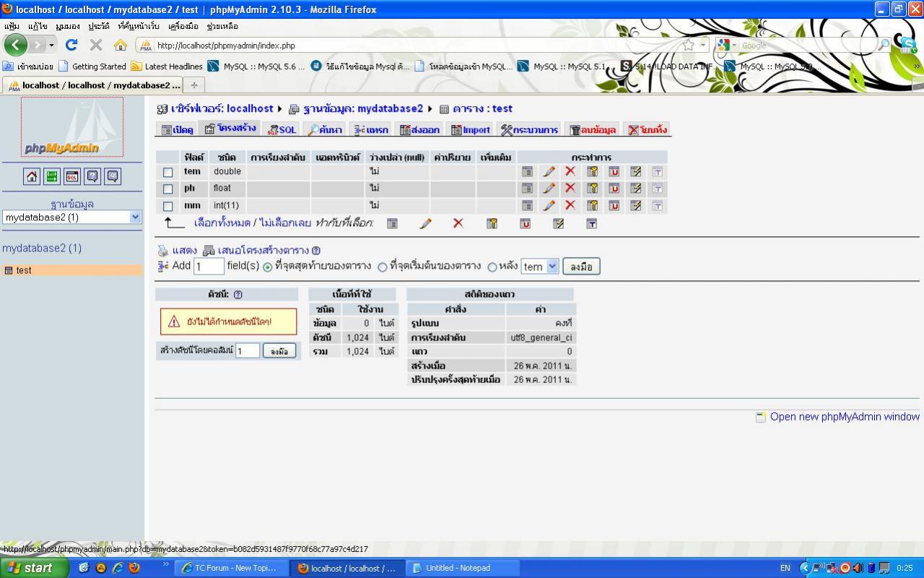Click the index column count input
This screenshot has width=924, height=578.
coord(248,351)
